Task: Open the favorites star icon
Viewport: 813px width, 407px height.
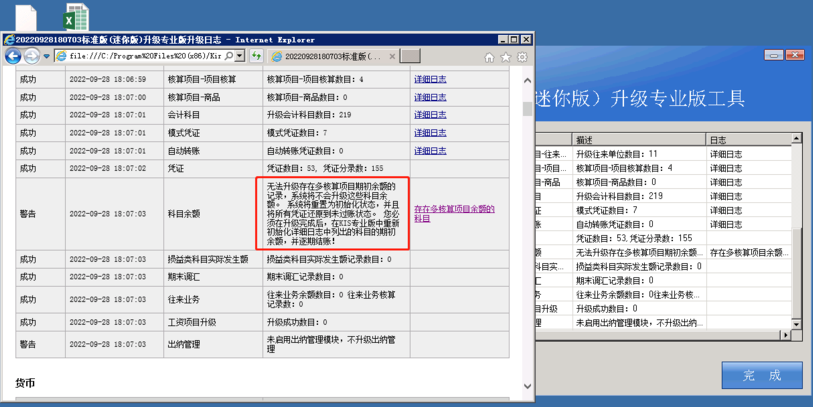Action: [x=506, y=57]
